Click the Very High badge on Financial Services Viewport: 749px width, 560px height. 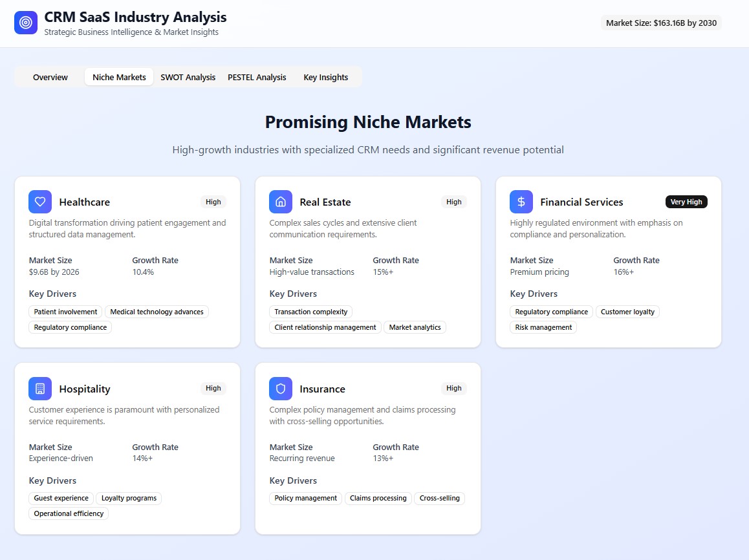coord(686,202)
